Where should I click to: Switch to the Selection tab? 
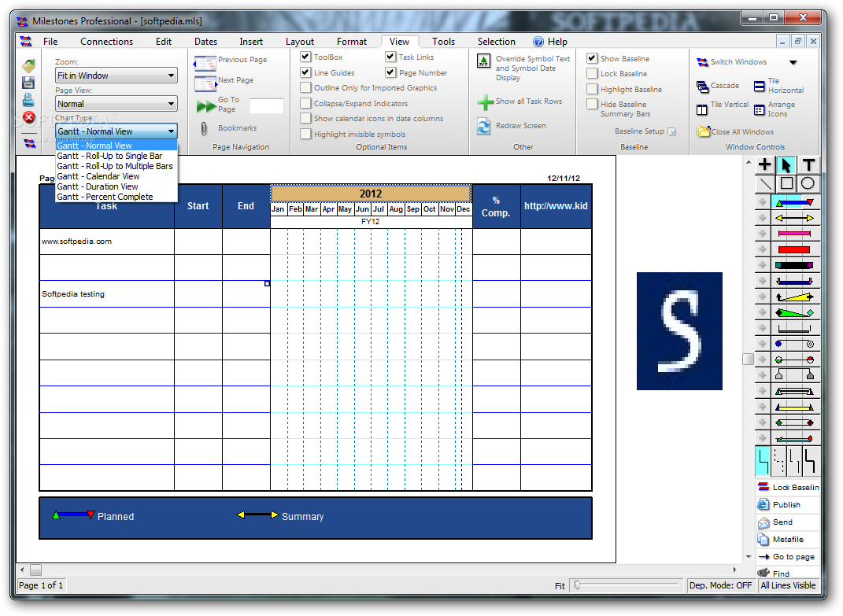[x=496, y=42]
